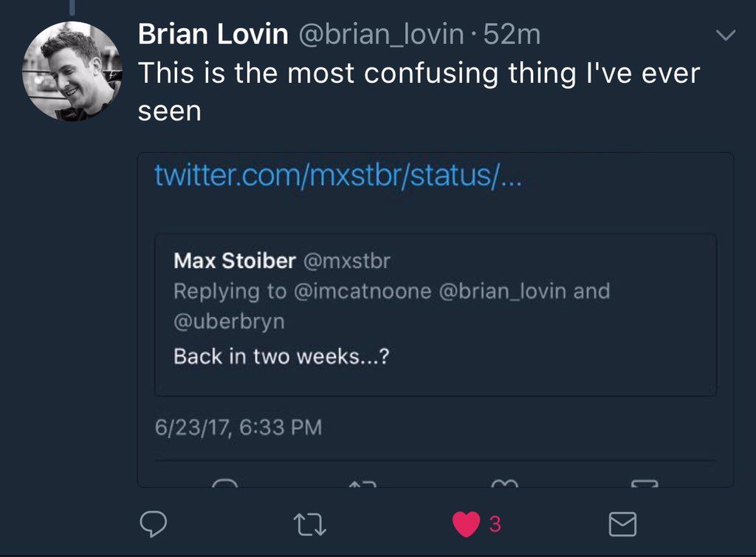756x557 pixels.
Task: Retweet Brian Lovin's tweet
Action: coord(309,524)
